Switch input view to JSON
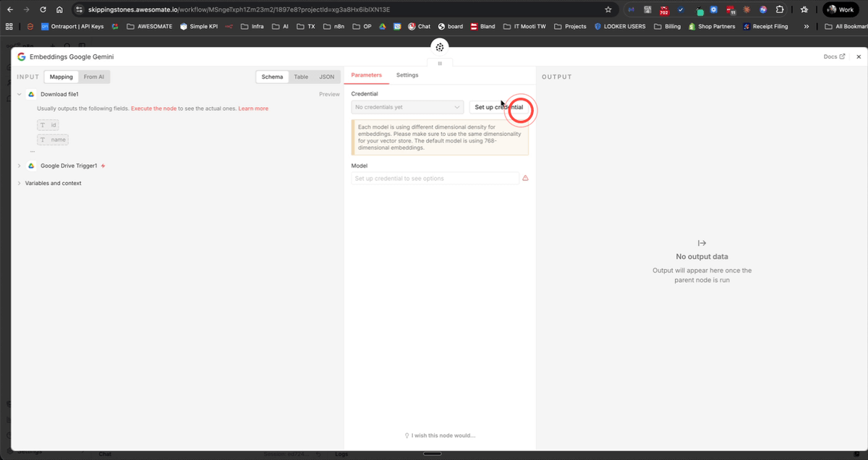 point(327,77)
